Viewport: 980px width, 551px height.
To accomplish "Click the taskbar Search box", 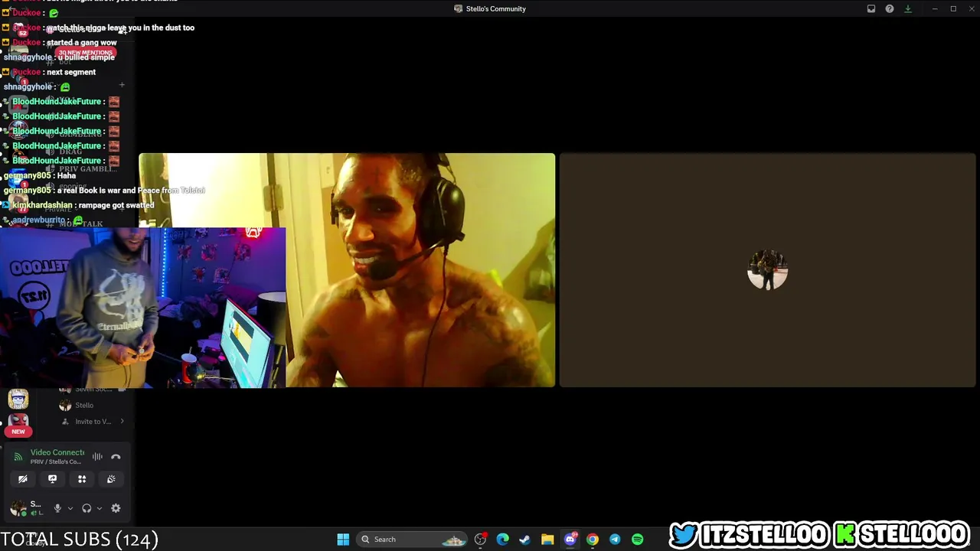I will pos(413,540).
